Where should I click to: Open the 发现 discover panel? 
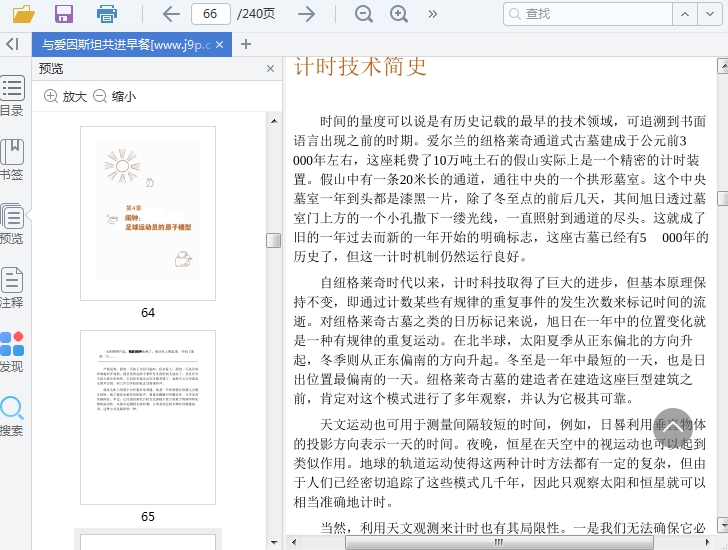(x=12, y=352)
